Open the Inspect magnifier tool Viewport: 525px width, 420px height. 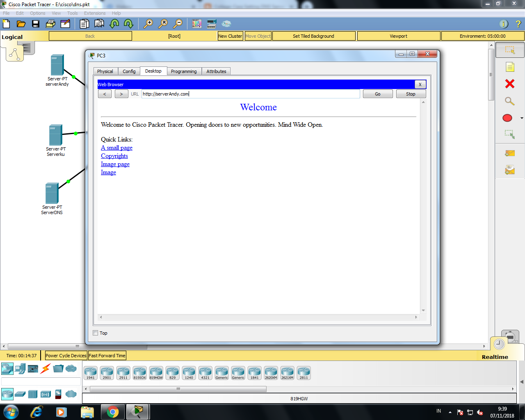(x=509, y=100)
